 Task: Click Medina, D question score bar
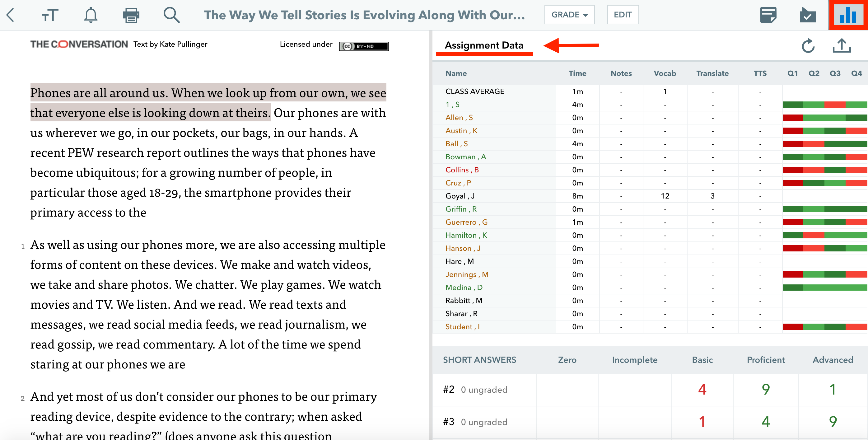(x=824, y=288)
